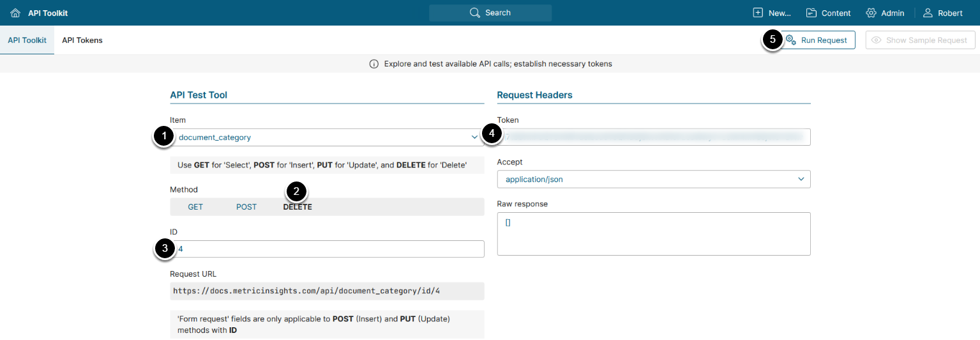Click the gears icon on Run Request

790,40
